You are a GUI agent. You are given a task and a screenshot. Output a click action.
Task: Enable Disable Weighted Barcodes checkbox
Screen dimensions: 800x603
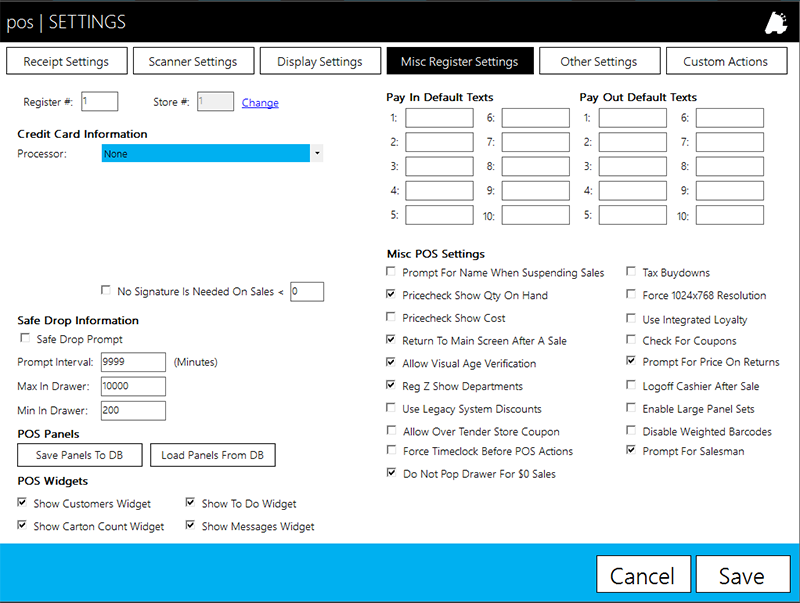click(631, 431)
